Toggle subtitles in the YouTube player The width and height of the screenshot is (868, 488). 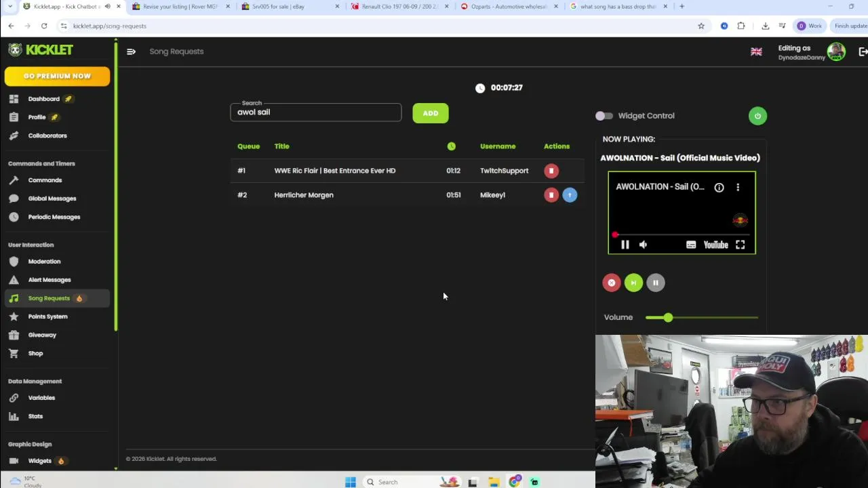691,245
